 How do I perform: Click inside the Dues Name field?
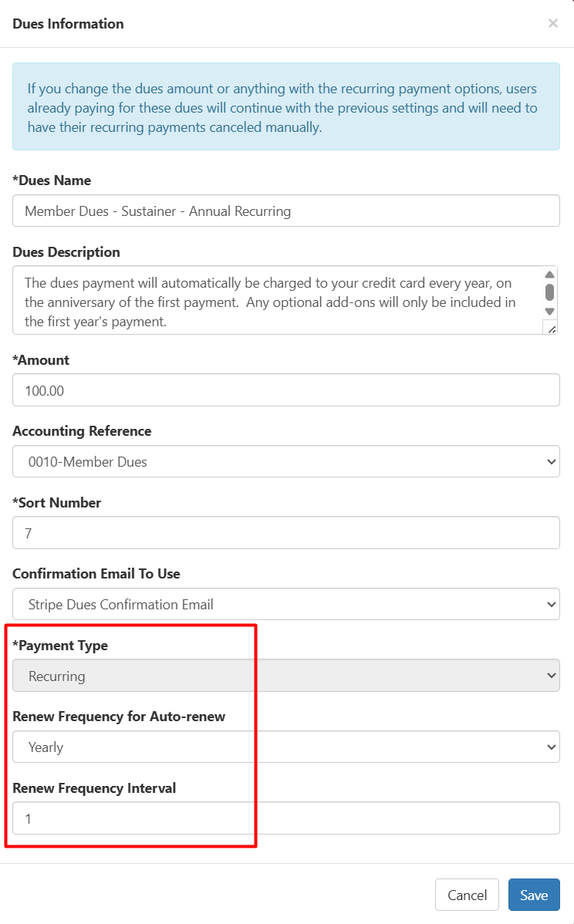tap(285, 211)
